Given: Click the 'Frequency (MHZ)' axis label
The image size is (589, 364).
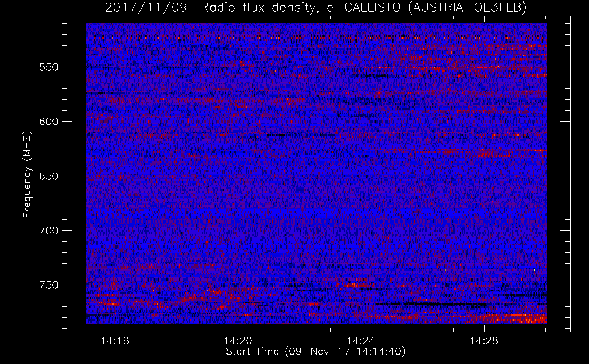Looking at the screenshot, I should pyautogui.click(x=27, y=175).
